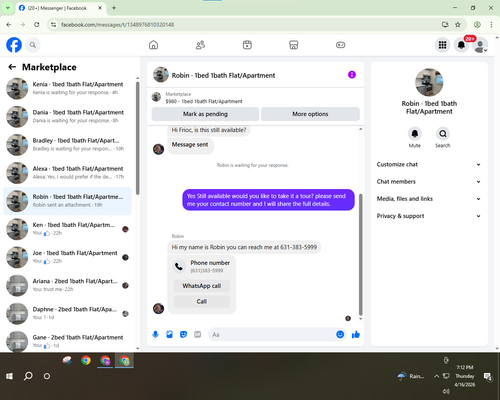Open the Windows Start menu
Image resolution: width=500 pixels, height=400 pixels.
tap(9, 376)
